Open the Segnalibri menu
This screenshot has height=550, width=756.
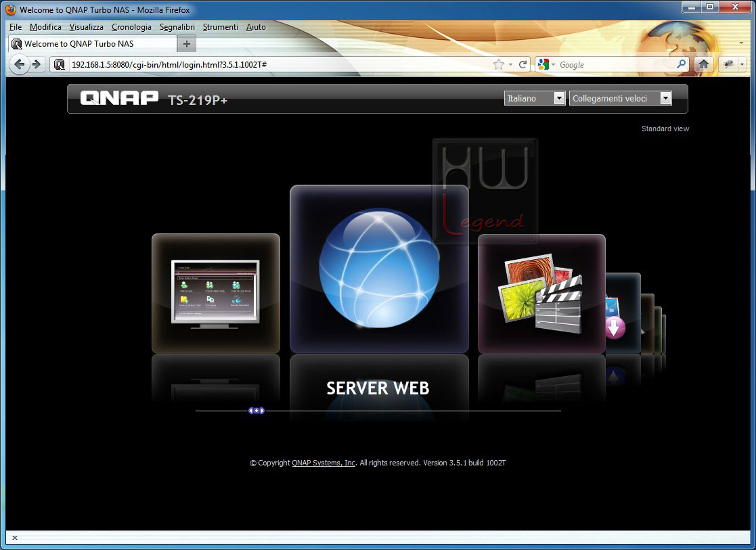[177, 27]
